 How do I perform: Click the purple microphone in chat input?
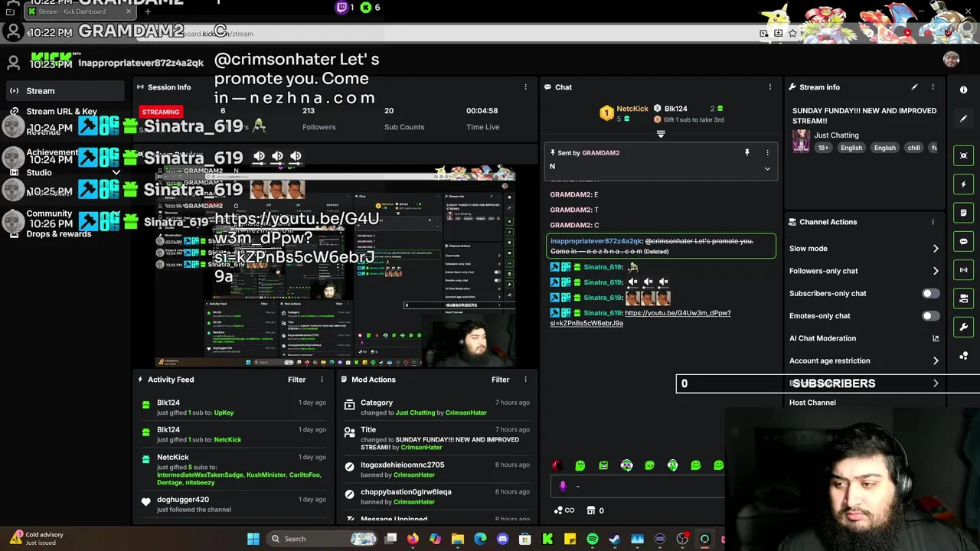563,485
